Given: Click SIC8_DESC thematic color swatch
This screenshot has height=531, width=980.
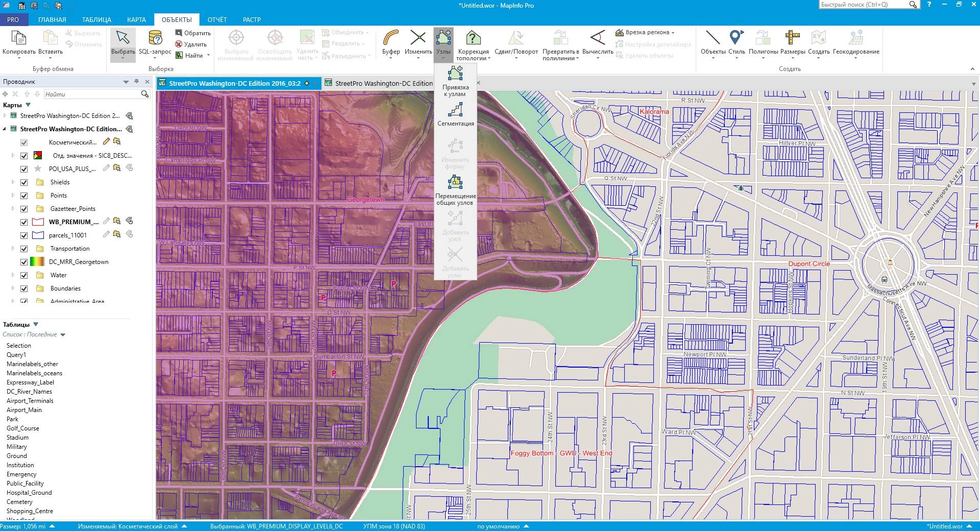Looking at the screenshot, I should coord(37,155).
